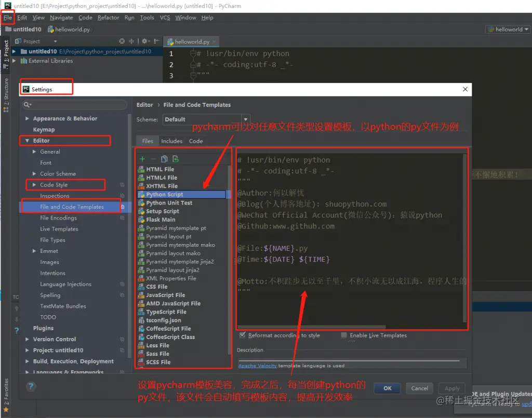
Task: Click the collapse all icon in the Project panel
Action: pos(131,41)
